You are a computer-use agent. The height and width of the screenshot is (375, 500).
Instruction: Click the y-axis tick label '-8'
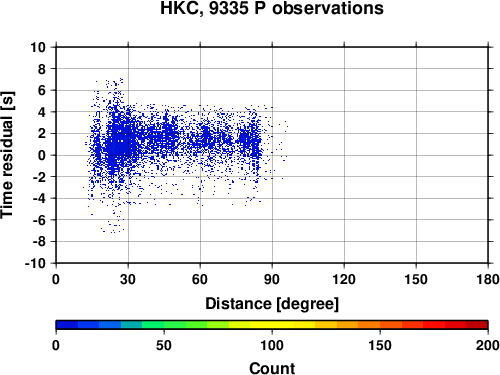(x=39, y=242)
